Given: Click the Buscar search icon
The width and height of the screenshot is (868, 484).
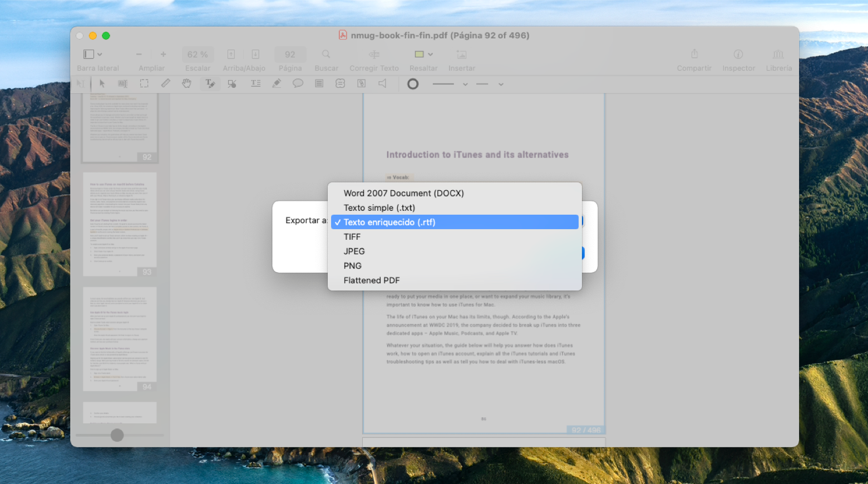Looking at the screenshot, I should pos(325,54).
